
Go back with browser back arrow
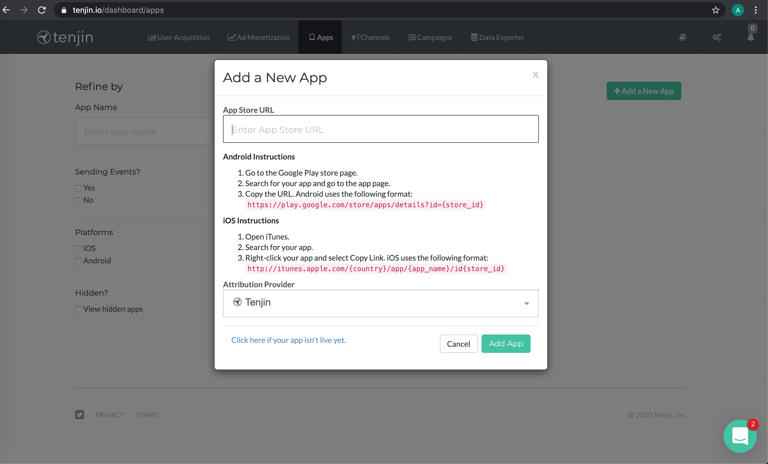[6, 10]
